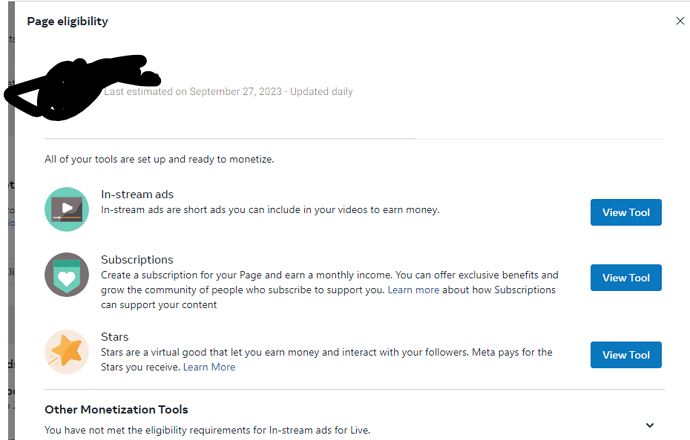Click the Other Monetization Tools heading

pyautogui.click(x=116, y=410)
